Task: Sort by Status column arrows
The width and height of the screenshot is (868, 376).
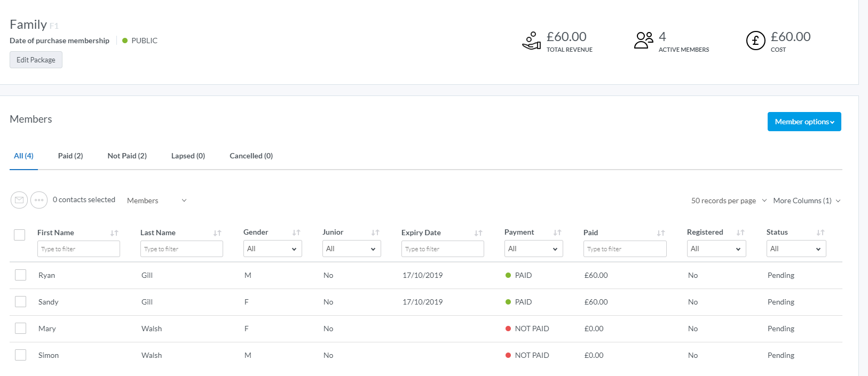Action: [820, 233]
